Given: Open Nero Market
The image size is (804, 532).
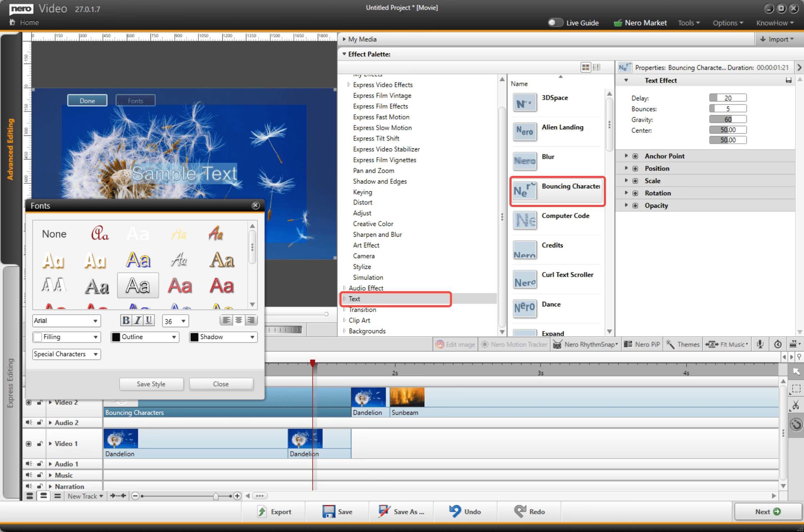Looking at the screenshot, I should pos(640,23).
